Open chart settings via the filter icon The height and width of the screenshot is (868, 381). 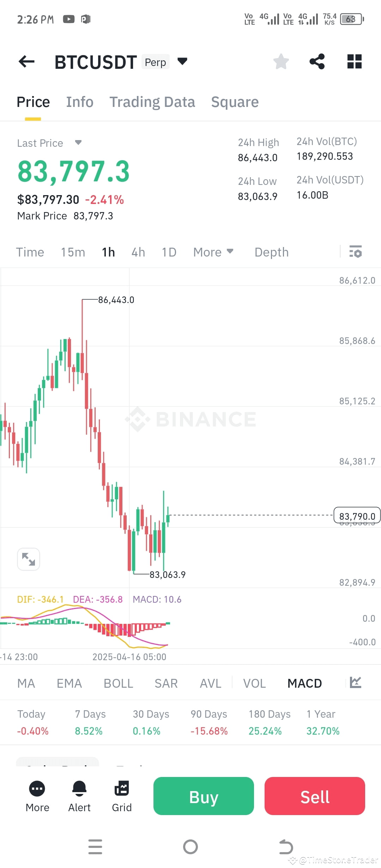click(356, 252)
